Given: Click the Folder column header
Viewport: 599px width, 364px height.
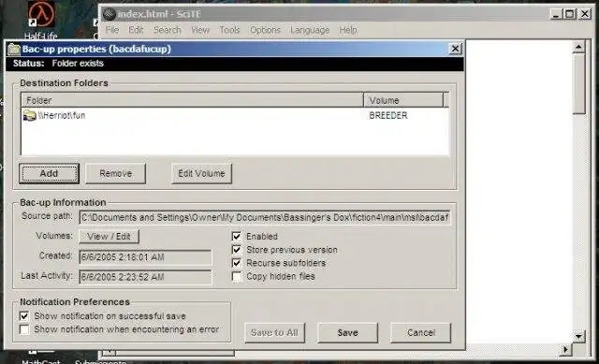Looking at the screenshot, I should pos(192,100).
